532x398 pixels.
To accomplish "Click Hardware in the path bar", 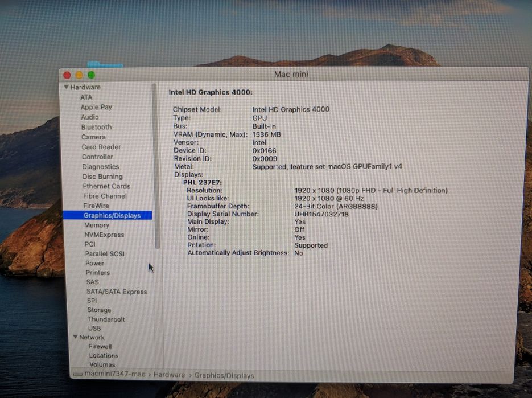I will click(x=170, y=375).
